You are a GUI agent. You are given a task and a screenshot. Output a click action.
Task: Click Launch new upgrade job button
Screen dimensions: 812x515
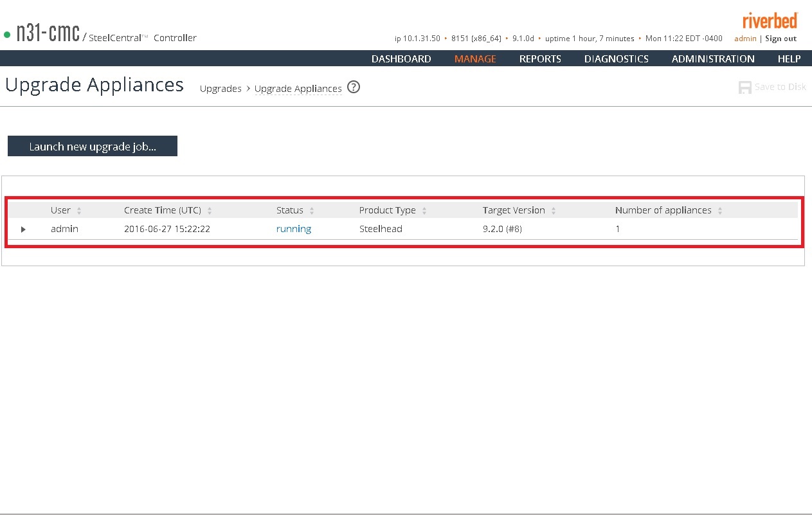click(x=93, y=146)
